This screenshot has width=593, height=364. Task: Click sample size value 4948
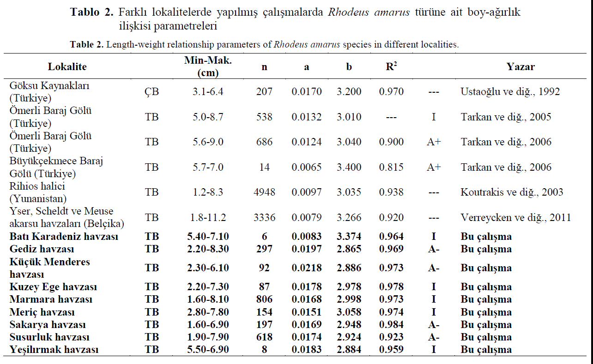tap(264, 192)
